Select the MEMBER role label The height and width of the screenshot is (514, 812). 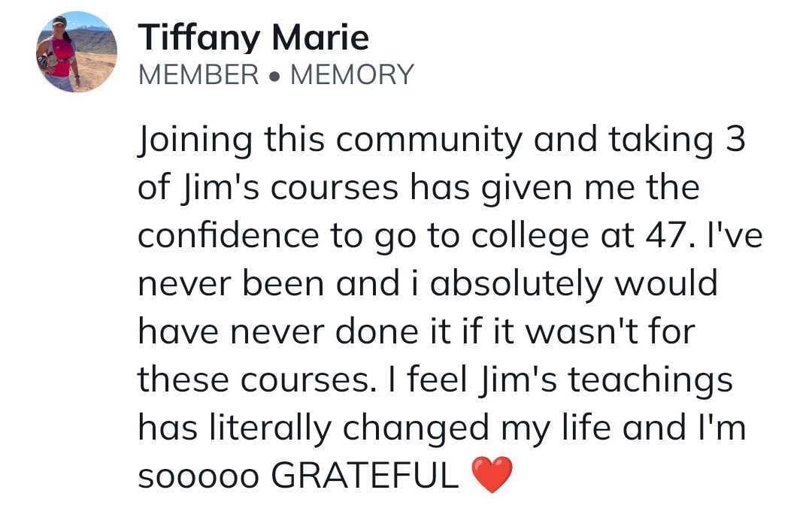pyautogui.click(x=198, y=74)
